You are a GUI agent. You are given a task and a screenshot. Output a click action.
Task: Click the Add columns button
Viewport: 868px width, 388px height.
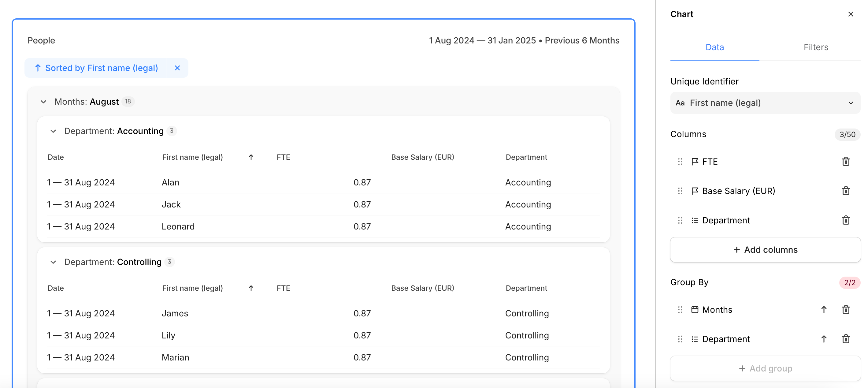pyautogui.click(x=765, y=249)
